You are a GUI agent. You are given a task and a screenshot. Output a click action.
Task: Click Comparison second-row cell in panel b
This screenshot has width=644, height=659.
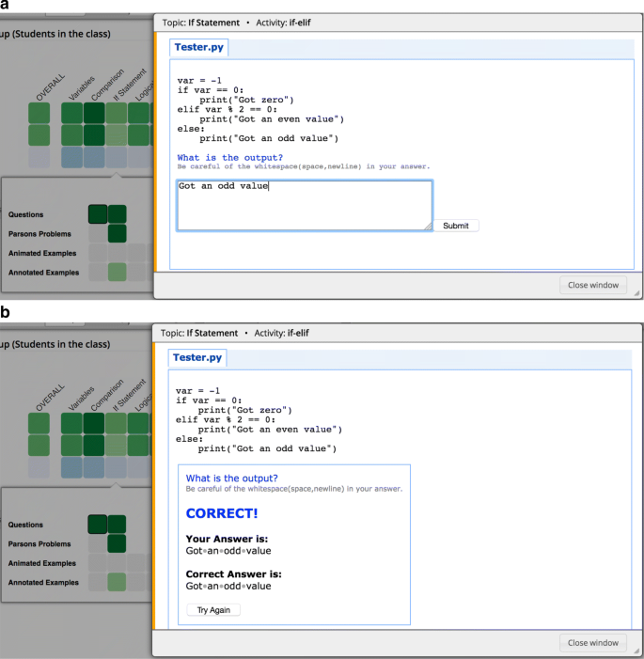point(94,446)
